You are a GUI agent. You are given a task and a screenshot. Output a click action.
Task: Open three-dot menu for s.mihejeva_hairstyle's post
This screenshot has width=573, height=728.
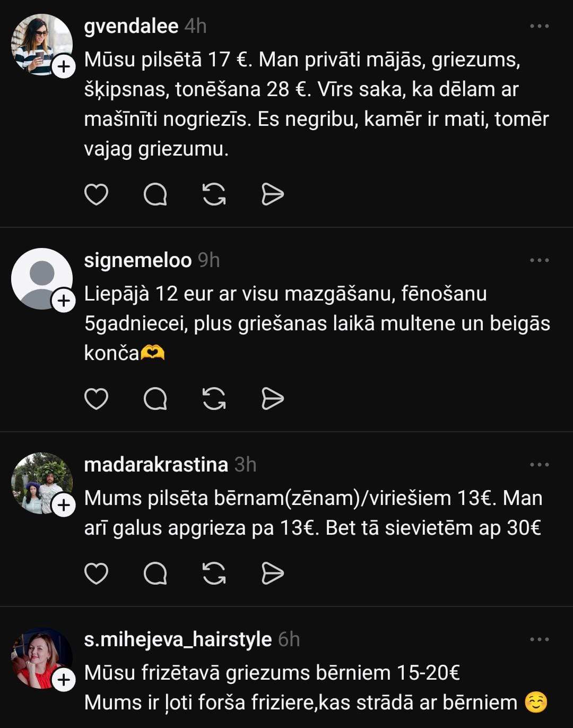(x=539, y=639)
